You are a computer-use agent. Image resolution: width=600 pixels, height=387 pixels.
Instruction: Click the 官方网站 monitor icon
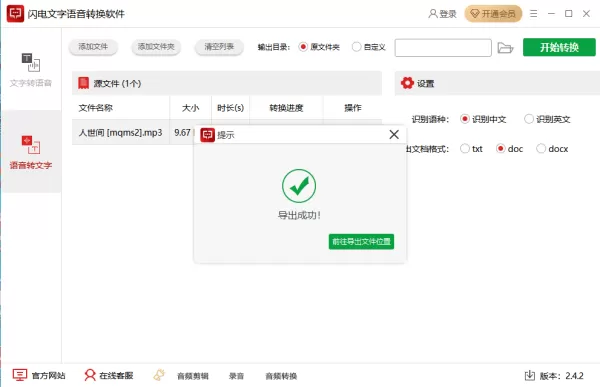click(20, 375)
